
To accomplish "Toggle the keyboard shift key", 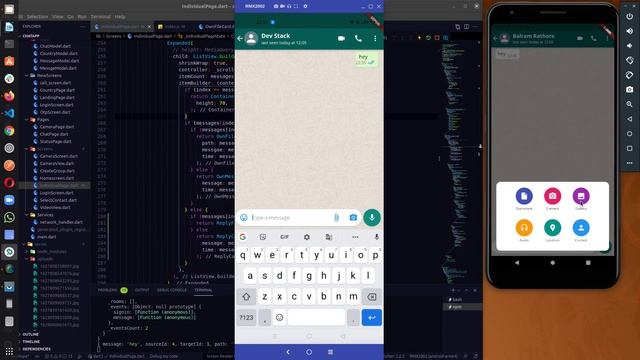I will pos(246,297).
